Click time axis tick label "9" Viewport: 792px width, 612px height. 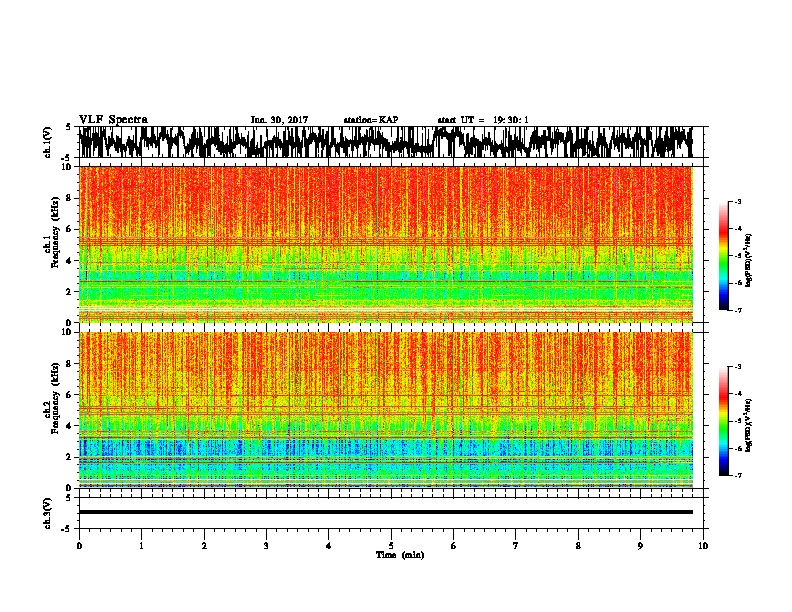640,546
